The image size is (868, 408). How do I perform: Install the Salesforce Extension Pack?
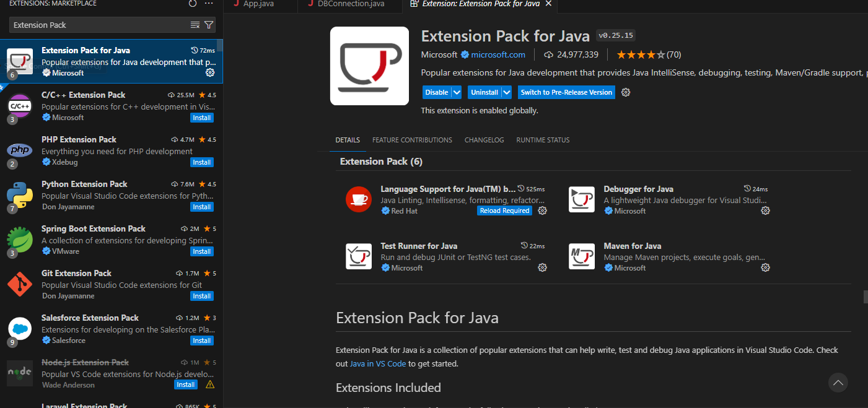(x=202, y=341)
